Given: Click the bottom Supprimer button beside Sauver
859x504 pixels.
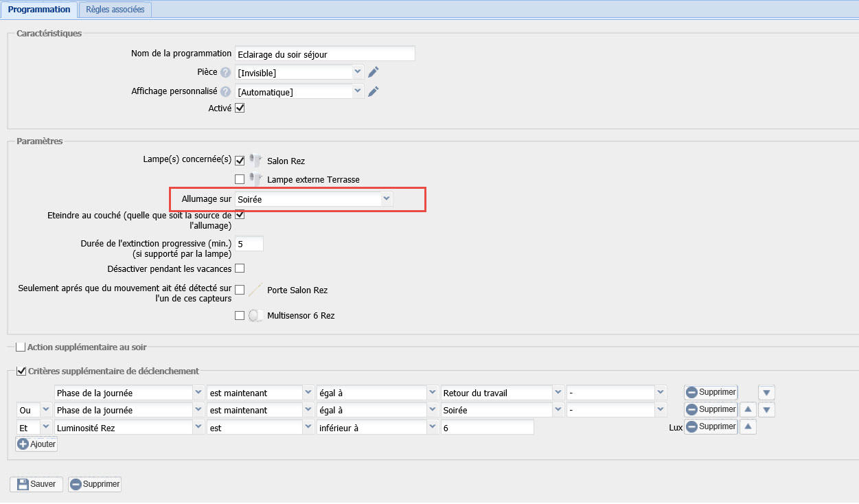Looking at the screenshot, I should [95, 484].
